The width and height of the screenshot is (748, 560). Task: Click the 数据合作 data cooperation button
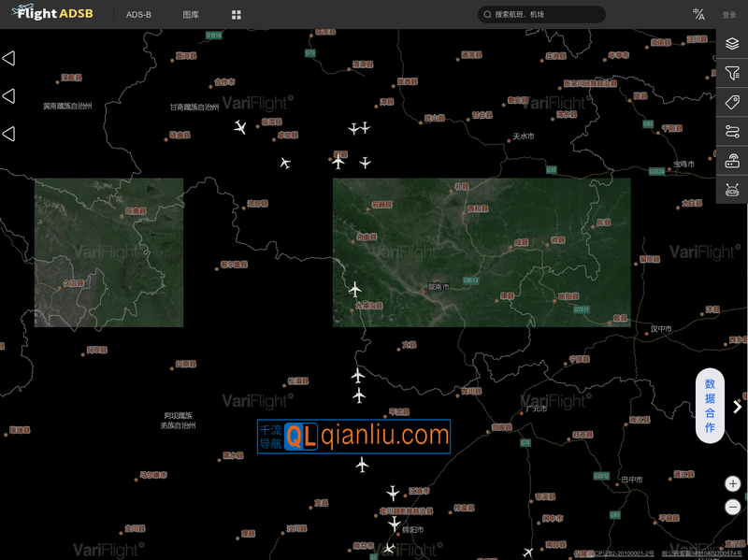[x=710, y=406]
